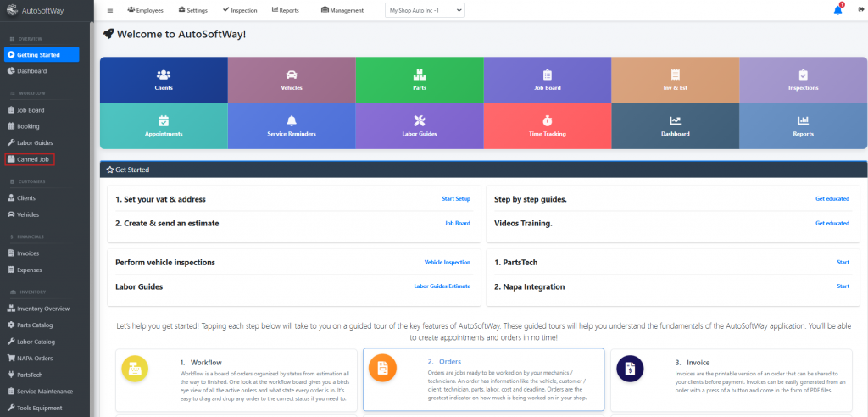Screen dimensions: 868x417
Task: Open the Time Tracking tile
Action: [x=547, y=125]
